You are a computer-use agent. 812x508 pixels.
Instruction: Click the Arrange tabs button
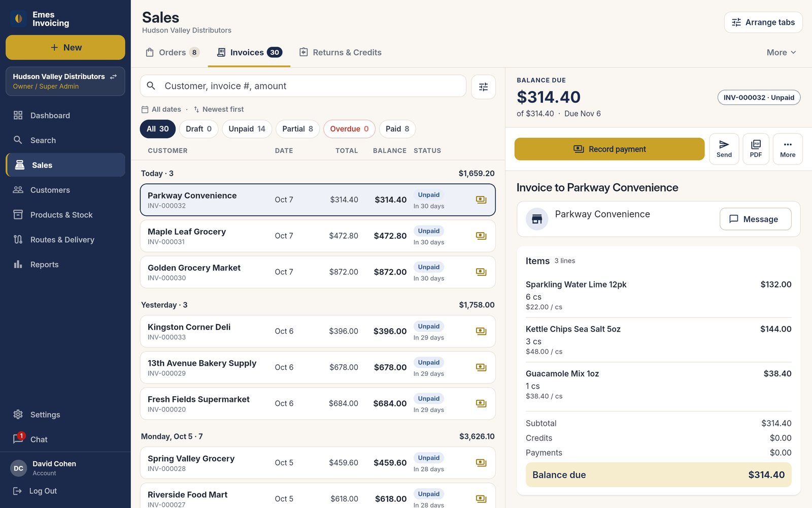(763, 22)
